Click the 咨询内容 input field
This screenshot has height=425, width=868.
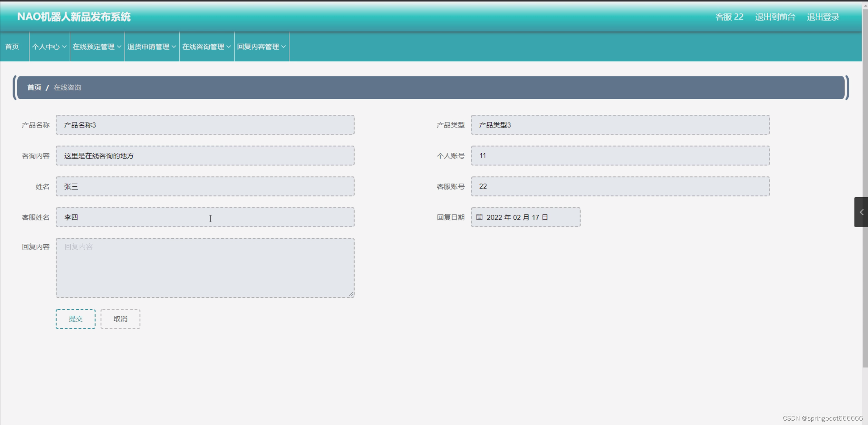pos(205,156)
